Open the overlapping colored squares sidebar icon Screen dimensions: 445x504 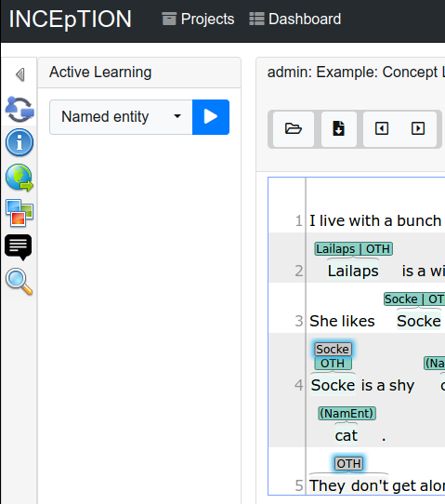tap(20, 213)
